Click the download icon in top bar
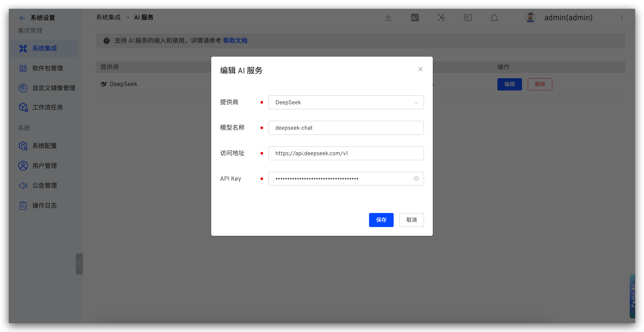644x332 pixels. [x=388, y=18]
